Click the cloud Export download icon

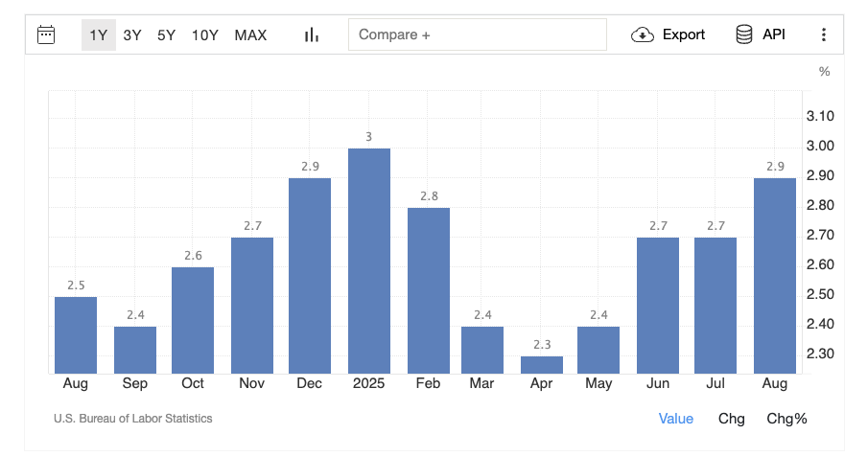(x=642, y=35)
